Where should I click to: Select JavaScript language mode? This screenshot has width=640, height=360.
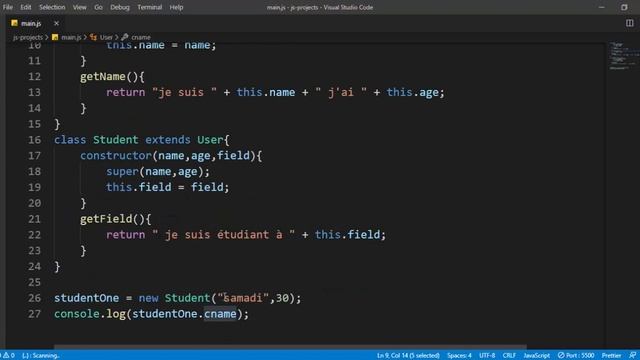[536, 355]
